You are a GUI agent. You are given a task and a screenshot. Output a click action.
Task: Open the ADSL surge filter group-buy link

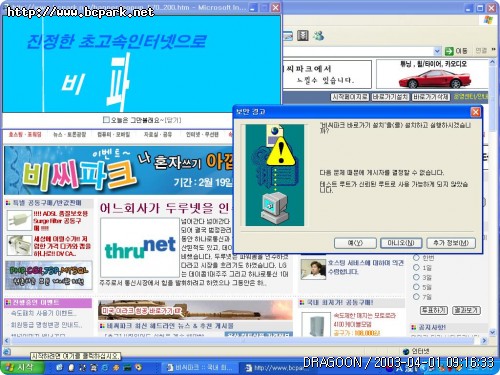click(60, 221)
